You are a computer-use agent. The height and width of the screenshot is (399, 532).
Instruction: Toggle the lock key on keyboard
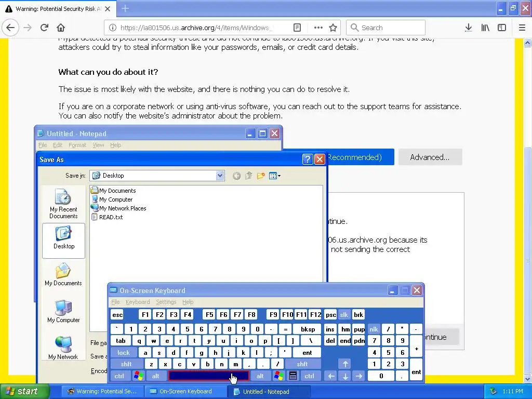(x=124, y=353)
